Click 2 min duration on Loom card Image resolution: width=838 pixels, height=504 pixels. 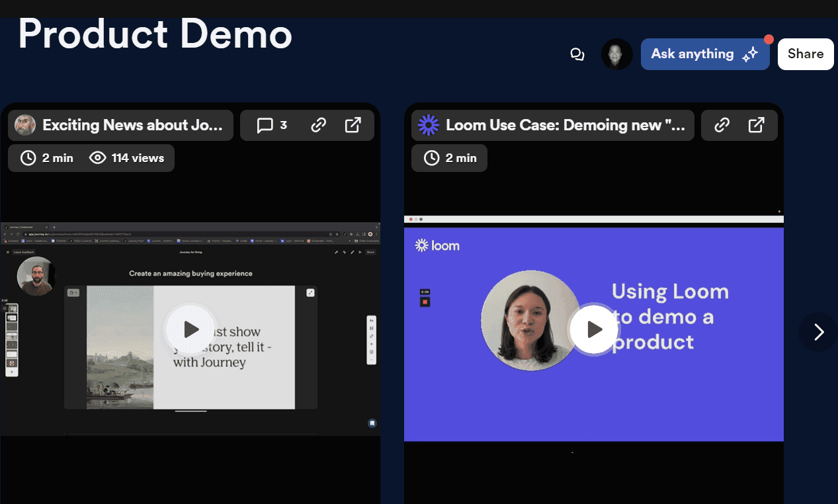[x=450, y=158]
